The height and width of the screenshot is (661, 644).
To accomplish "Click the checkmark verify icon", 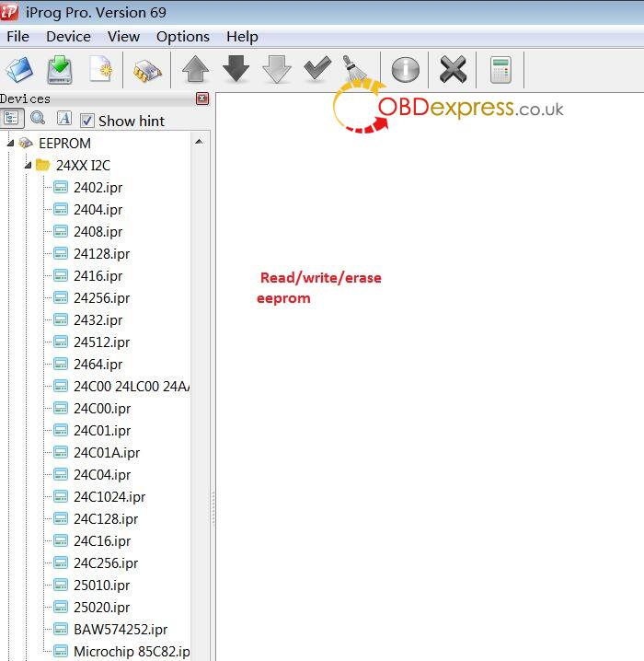I will [317, 70].
